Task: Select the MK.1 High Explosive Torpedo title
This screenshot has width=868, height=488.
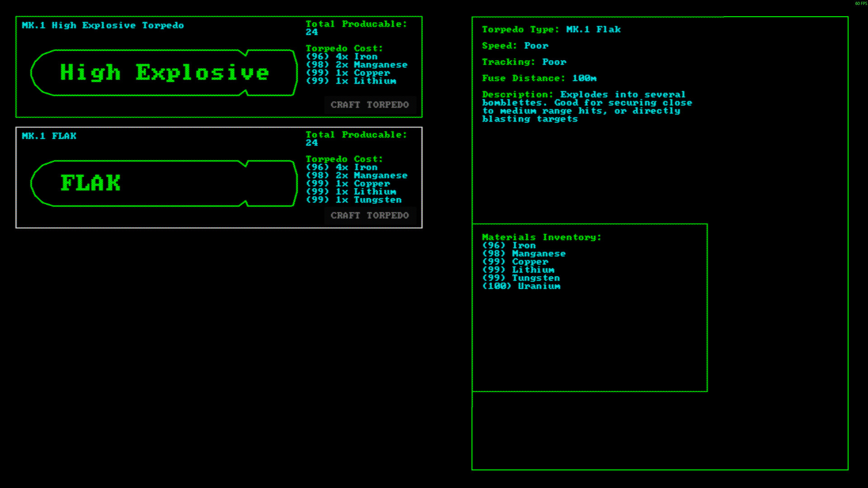Action: tap(103, 25)
